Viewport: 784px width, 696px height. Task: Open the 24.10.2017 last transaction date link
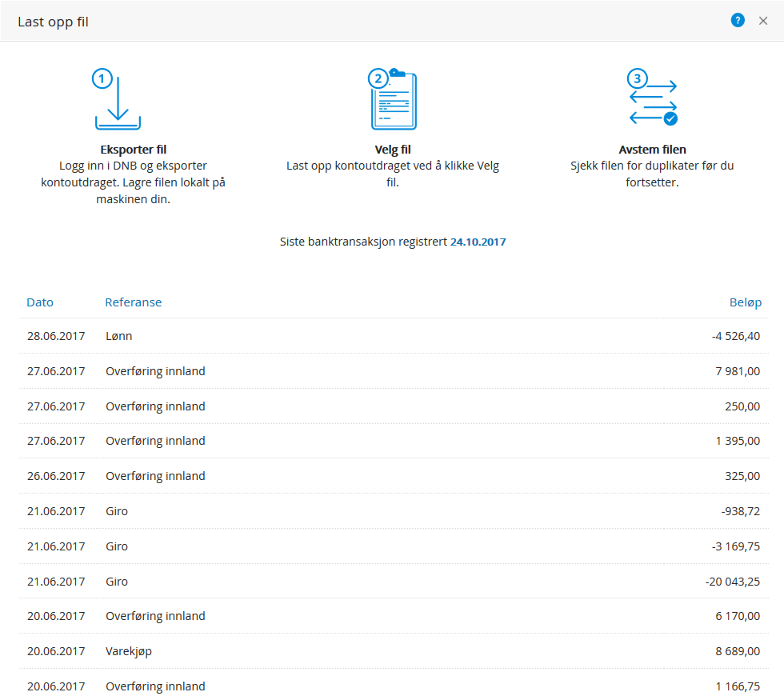478,242
